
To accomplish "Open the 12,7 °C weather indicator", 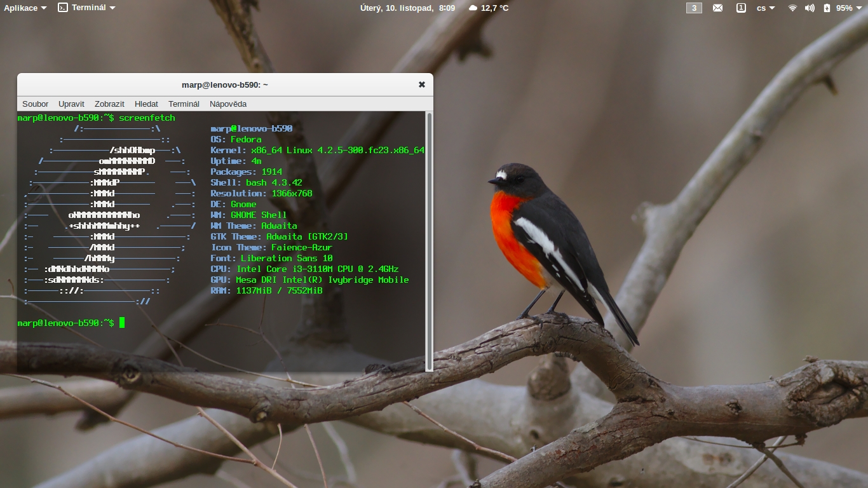I will tap(495, 8).
